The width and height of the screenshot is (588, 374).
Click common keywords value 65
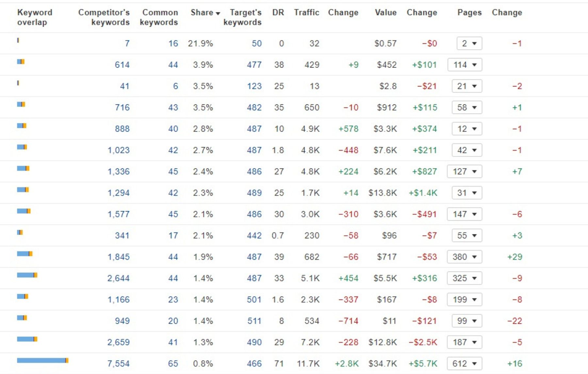coord(173,364)
